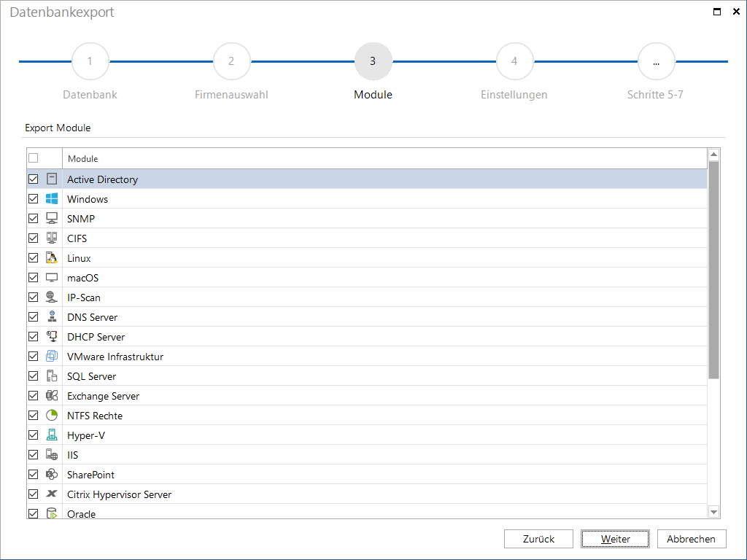Go to step 2 Firmenauswahl
Image resolution: width=747 pixels, height=560 pixels.
(x=231, y=61)
